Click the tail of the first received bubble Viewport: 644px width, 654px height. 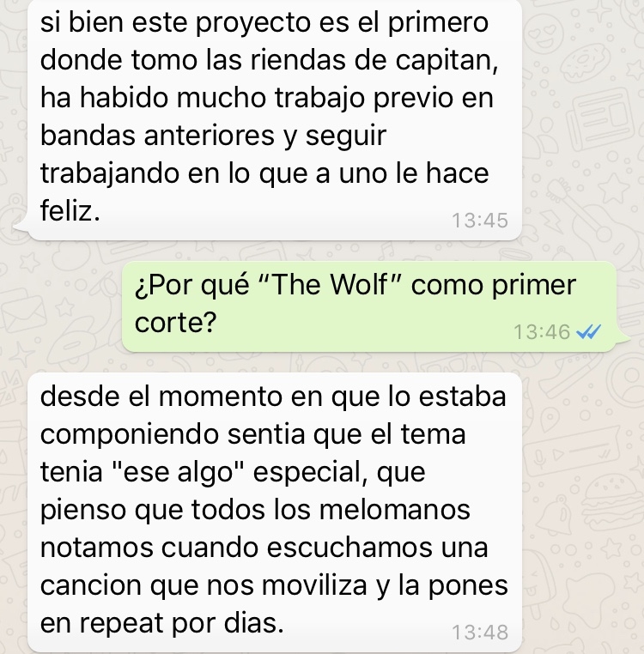(x=21, y=227)
